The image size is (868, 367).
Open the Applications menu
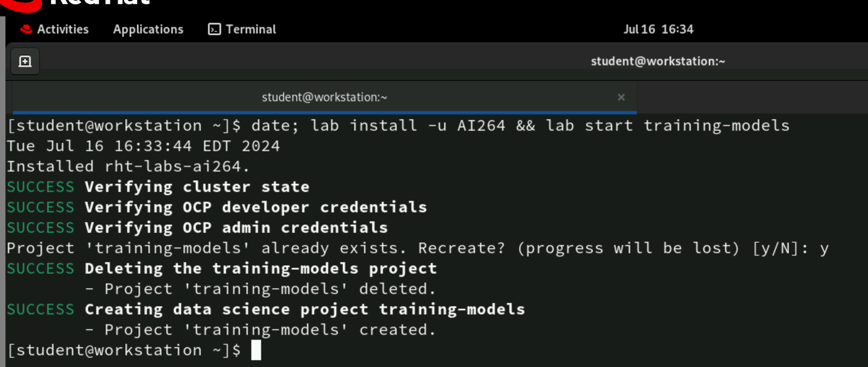tap(148, 29)
